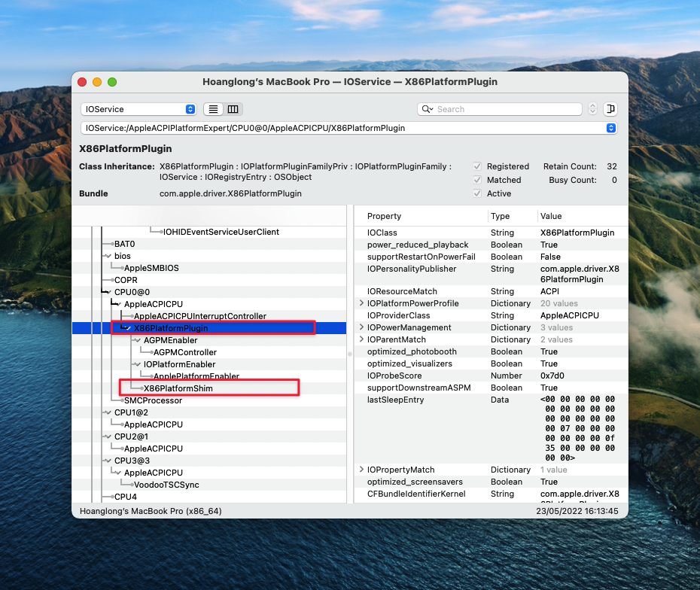Click in the Search field
Image resolution: width=700 pixels, height=590 pixels.
coord(504,109)
